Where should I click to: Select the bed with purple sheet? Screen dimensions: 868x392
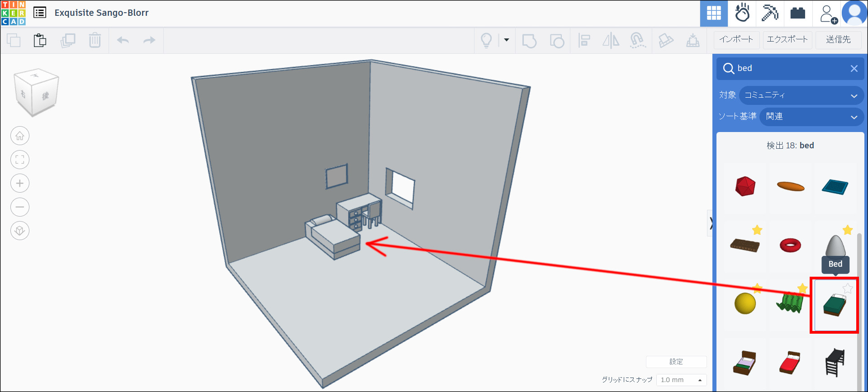pyautogui.click(x=745, y=362)
